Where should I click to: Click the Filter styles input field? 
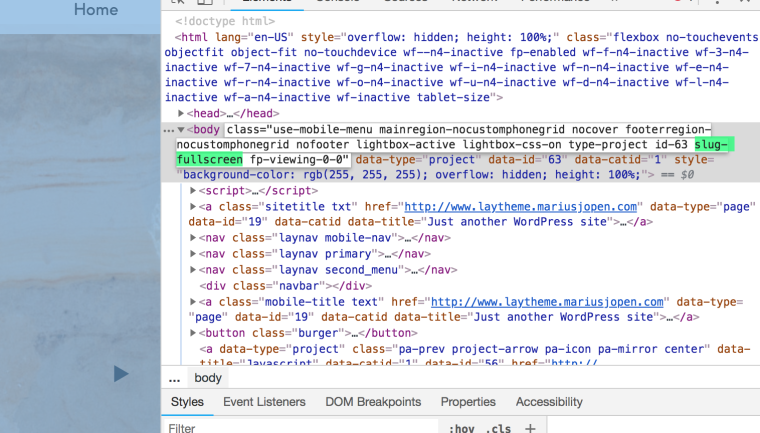[300, 428]
